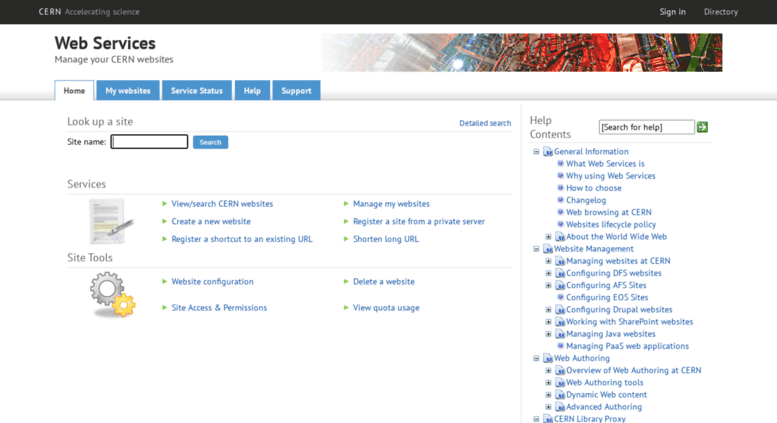Open View quota usage link

click(386, 308)
